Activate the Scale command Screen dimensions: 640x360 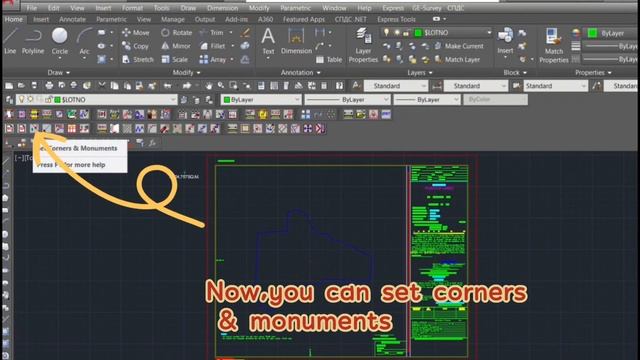pos(175,60)
